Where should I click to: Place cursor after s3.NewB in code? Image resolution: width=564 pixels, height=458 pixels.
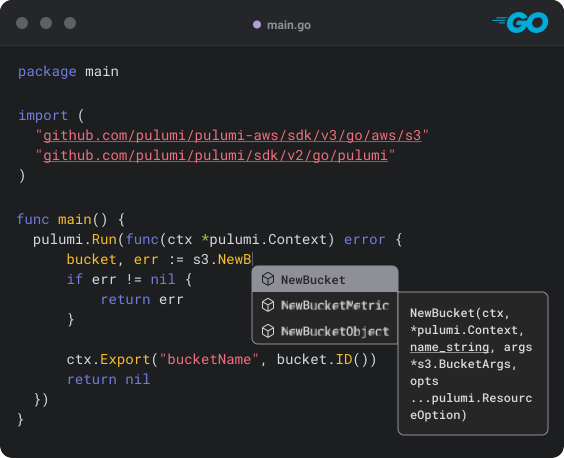tap(253, 259)
